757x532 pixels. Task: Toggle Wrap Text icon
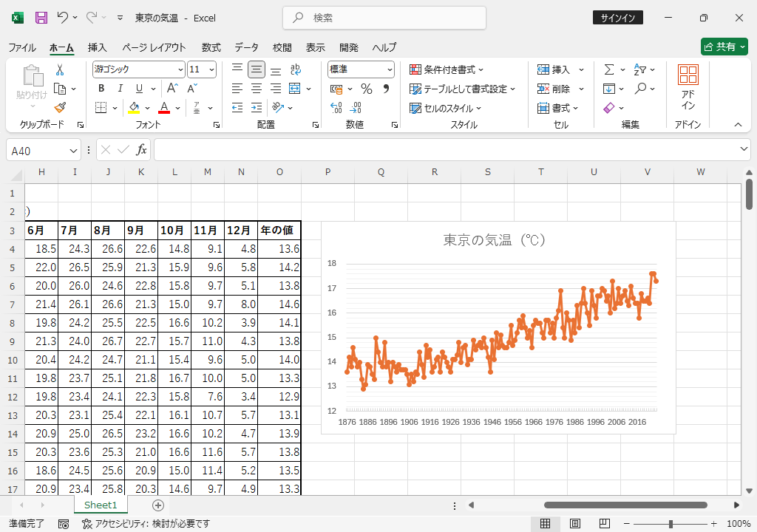[x=296, y=69]
